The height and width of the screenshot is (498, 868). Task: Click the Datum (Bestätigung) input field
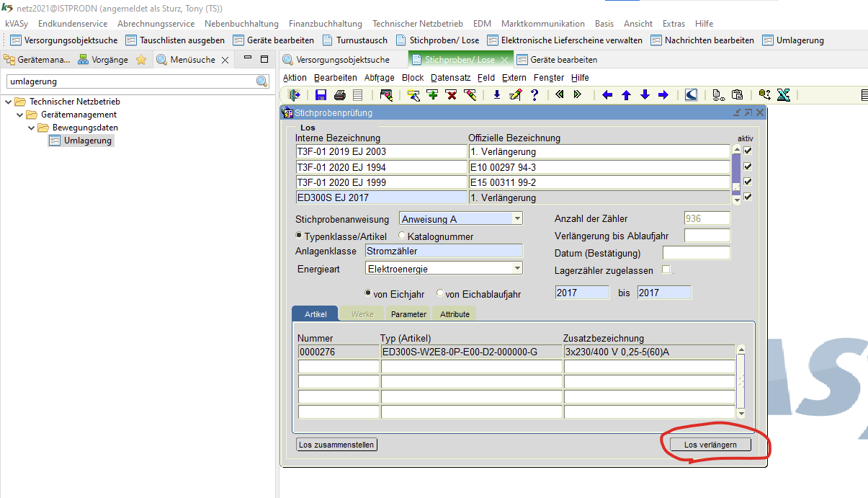(695, 253)
